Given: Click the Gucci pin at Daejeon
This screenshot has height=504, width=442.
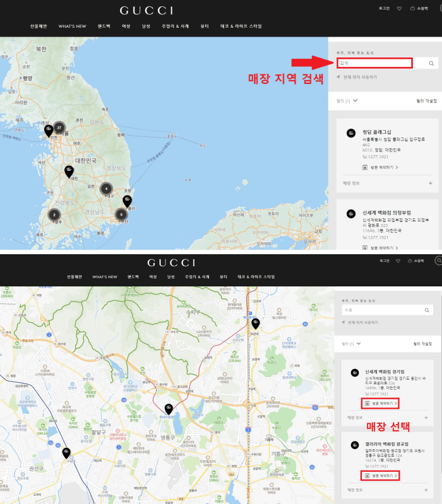Looking at the screenshot, I should pyautogui.click(x=69, y=171).
